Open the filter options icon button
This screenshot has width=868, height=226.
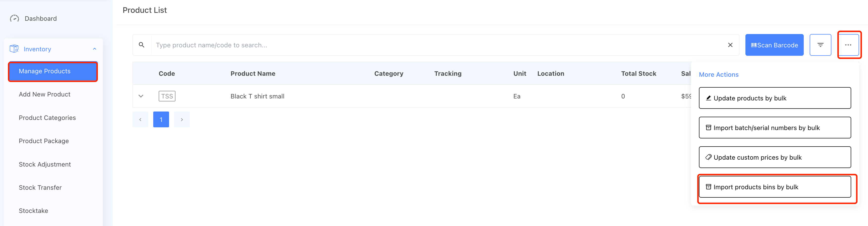tap(820, 45)
